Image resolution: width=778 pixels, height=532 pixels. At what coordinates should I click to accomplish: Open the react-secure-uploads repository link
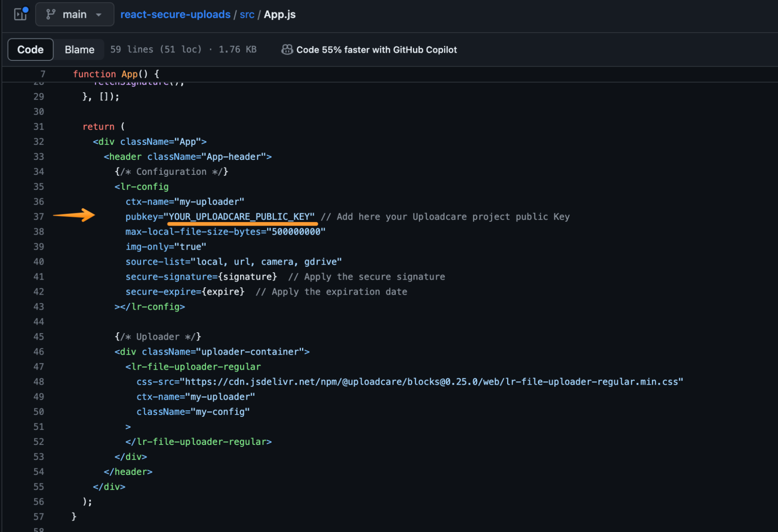tap(175, 14)
